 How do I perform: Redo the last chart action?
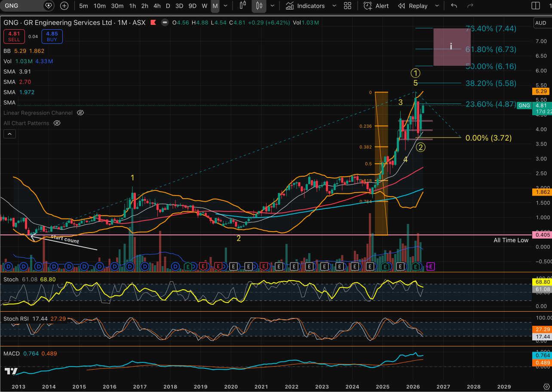470,6
